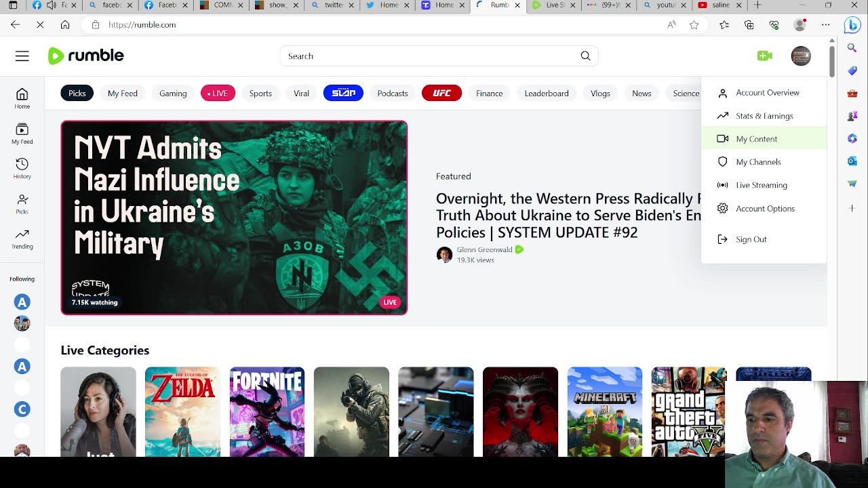Go to Home in sidebar

[x=22, y=98]
